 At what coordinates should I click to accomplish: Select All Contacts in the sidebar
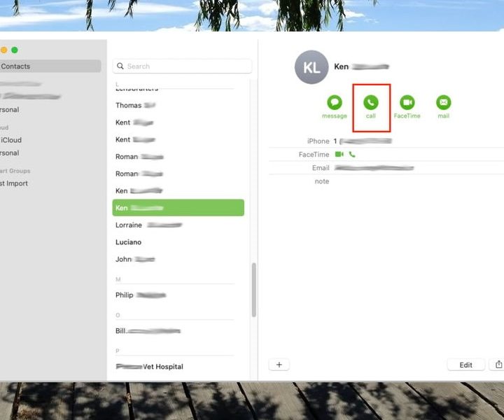point(49,66)
